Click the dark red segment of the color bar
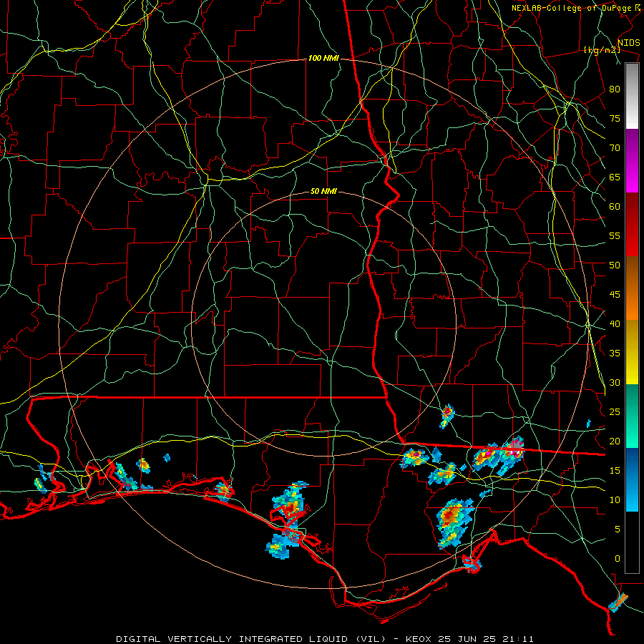Image resolution: width=644 pixels, height=644 pixels. click(x=632, y=225)
